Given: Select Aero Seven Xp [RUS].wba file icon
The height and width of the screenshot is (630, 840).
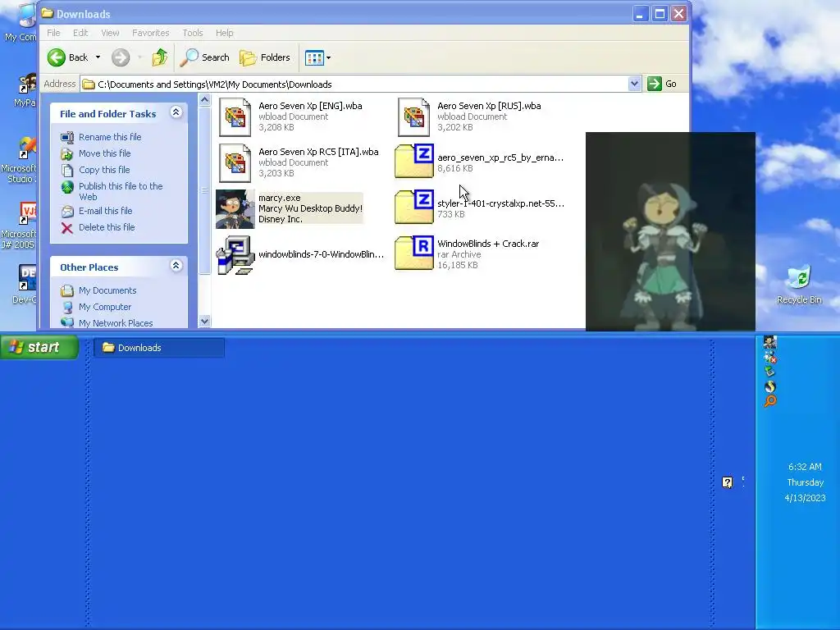Looking at the screenshot, I should [413, 116].
